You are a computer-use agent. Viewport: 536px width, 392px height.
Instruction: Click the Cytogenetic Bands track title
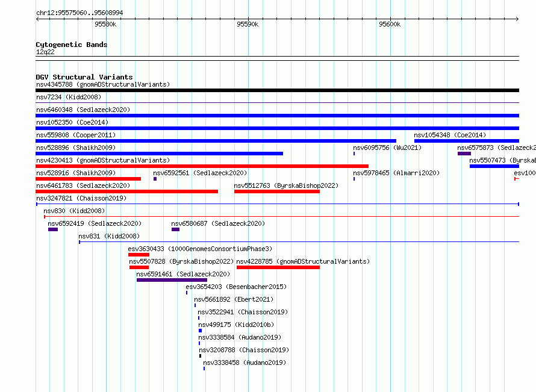pos(72,45)
